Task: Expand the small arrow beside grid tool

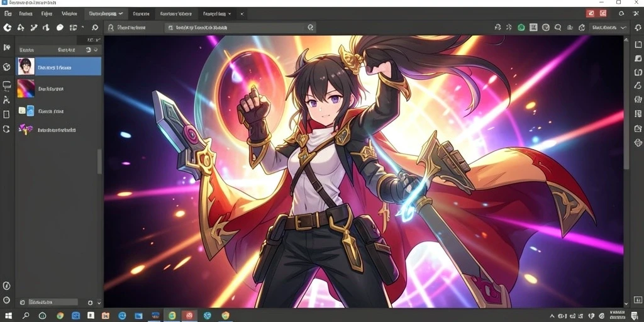Action: [x=82, y=28]
